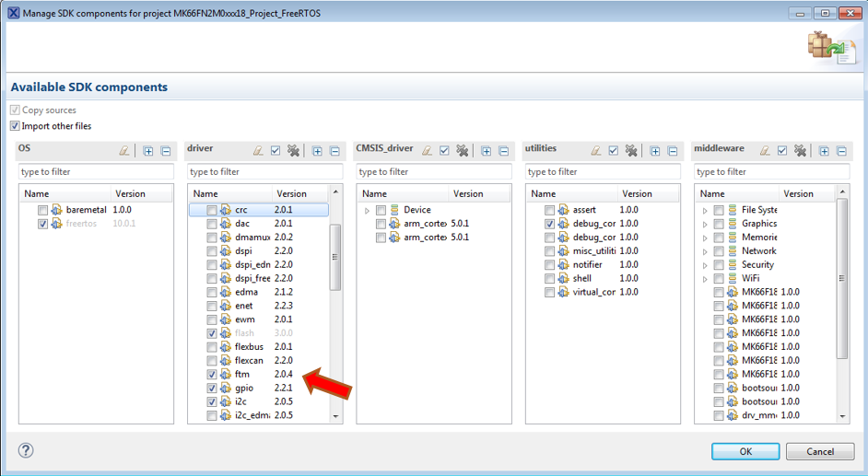Viewport: 868px width, 476px height.
Task: Check the baremetal OS component
Action: pos(42,210)
